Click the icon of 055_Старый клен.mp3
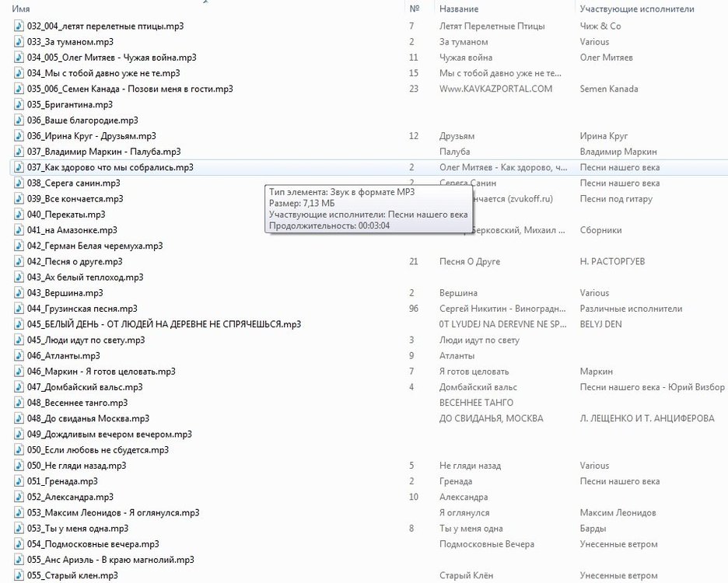 tap(19, 575)
